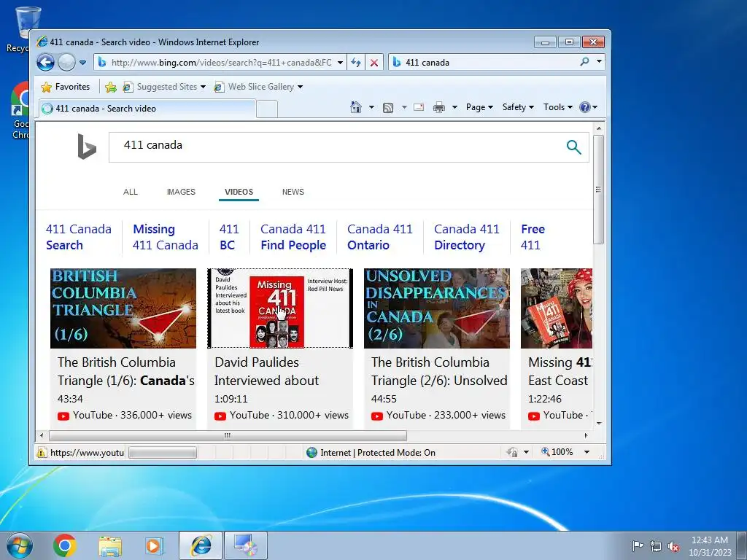Click the IE search magnifier icon
Image resolution: width=747 pixels, height=560 pixels.
click(584, 62)
